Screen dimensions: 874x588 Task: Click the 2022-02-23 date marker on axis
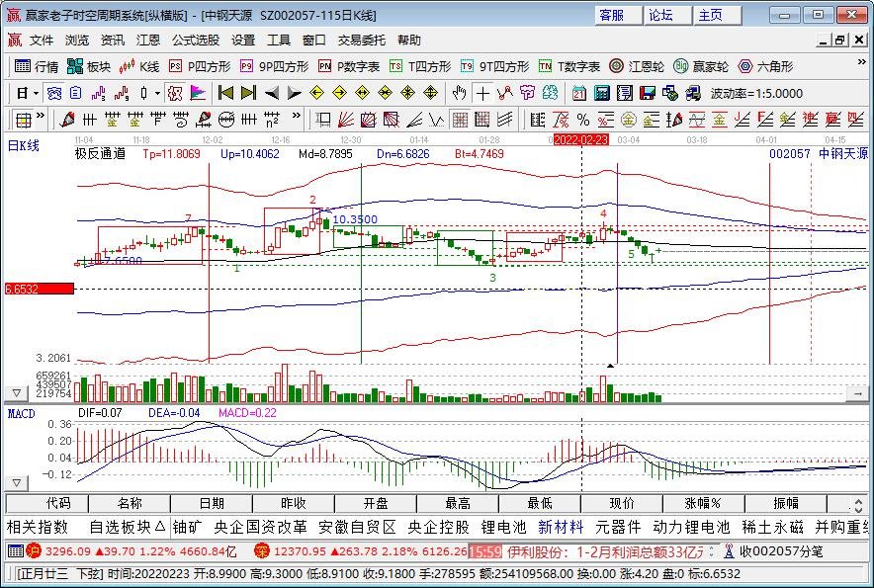(580, 139)
